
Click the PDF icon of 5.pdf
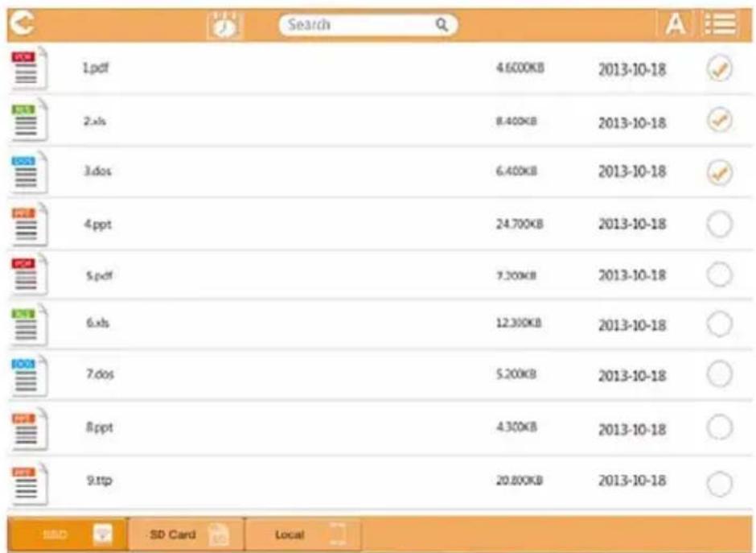(29, 274)
